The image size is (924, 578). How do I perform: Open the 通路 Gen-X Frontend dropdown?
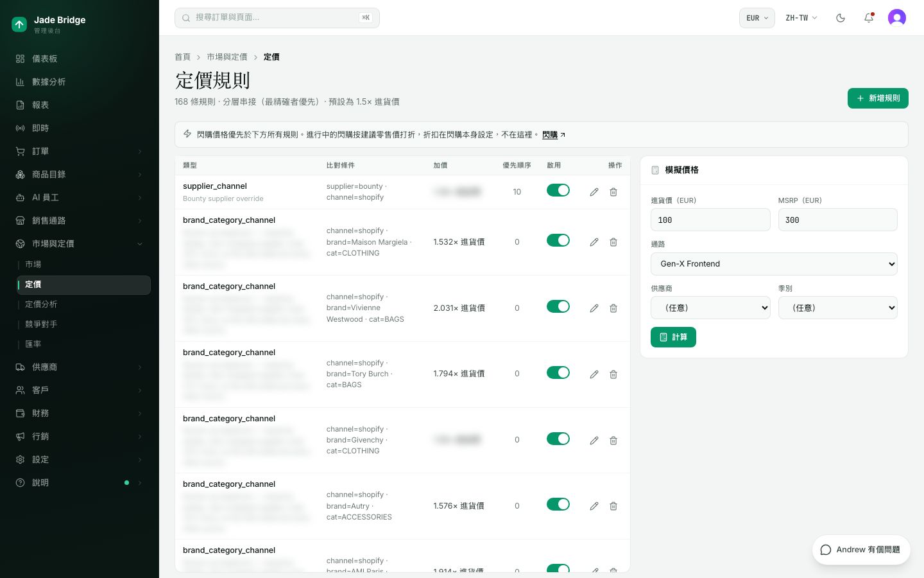click(774, 264)
